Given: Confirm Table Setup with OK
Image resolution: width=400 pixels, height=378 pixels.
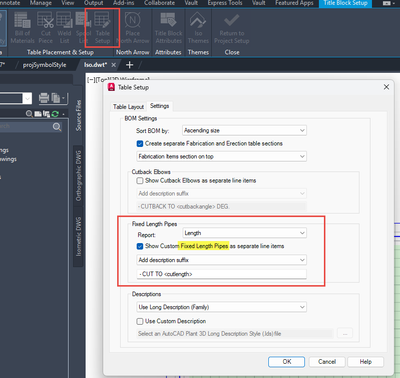Looking at the screenshot, I should click(x=287, y=362).
